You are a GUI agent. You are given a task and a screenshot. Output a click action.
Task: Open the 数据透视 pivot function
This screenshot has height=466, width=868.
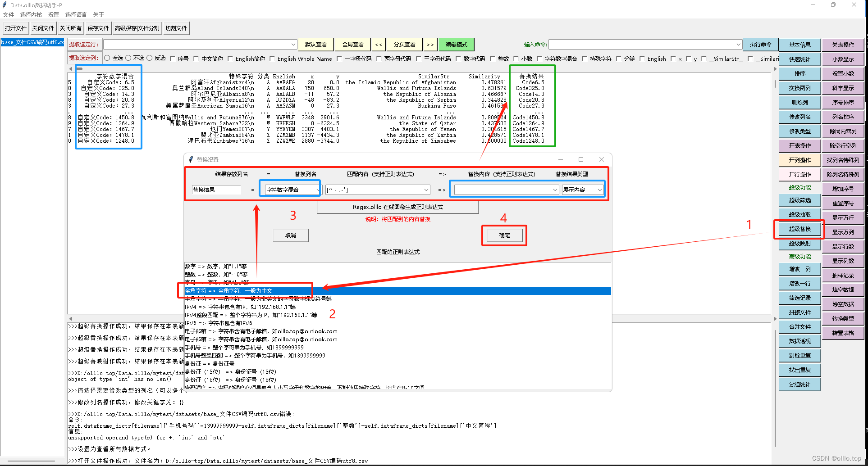799,341
